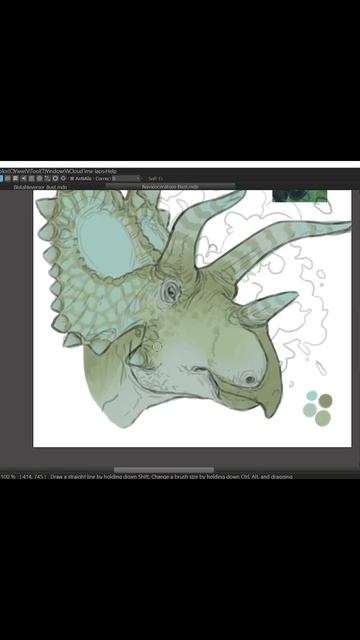
Task: Toggle the AntiAliasing checkbox
Action: (x=72, y=179)
